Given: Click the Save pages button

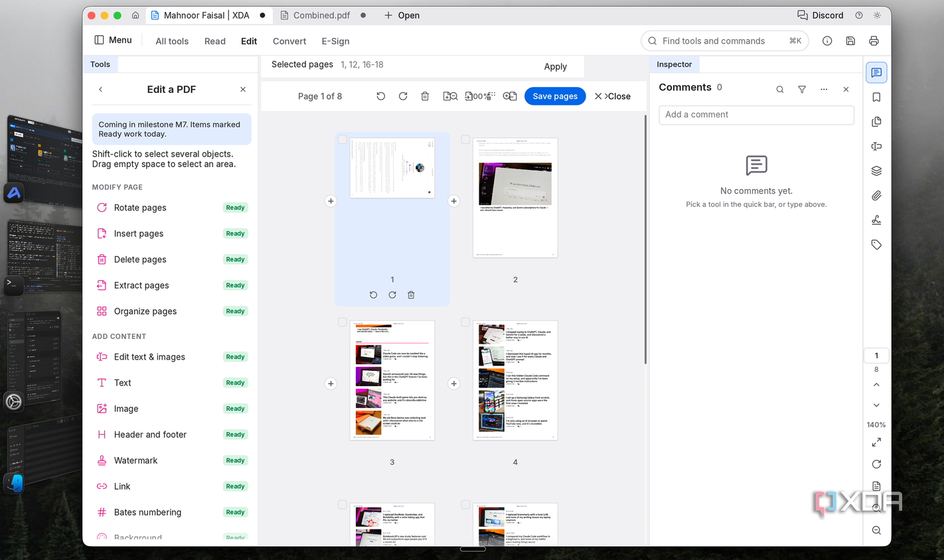Looking at the screenshot, I should 555,96.
